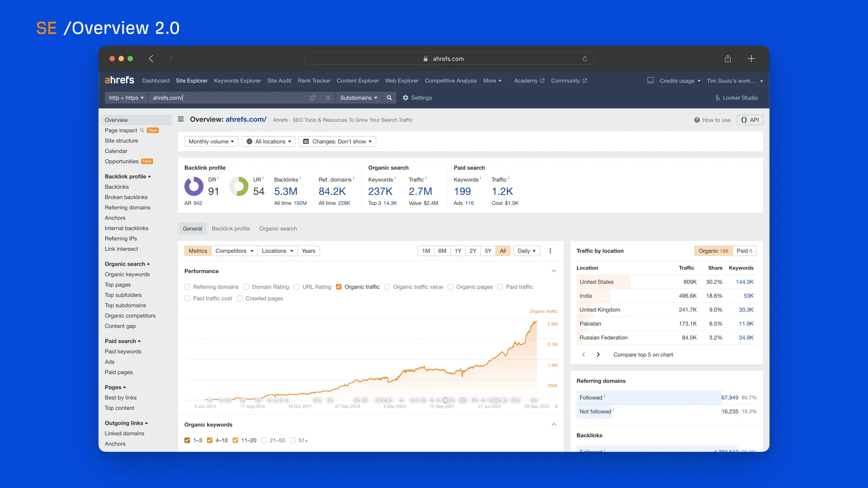Open the Competitors dropdown
This screenshot has width=868, height=488.
click(234, 251)
